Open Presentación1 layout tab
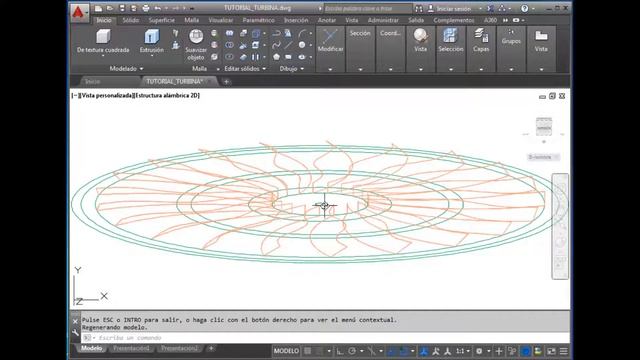 point(131,348)
